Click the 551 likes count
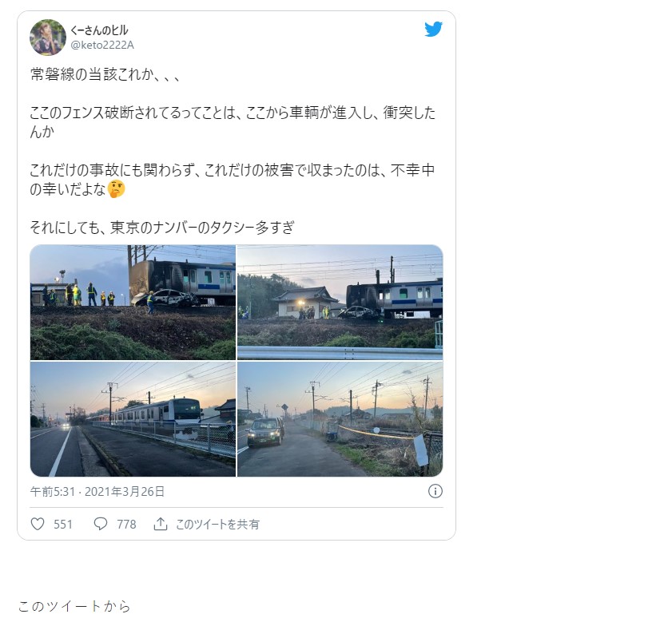The height and width of the screenshot is (622, 672). (62, 525)
